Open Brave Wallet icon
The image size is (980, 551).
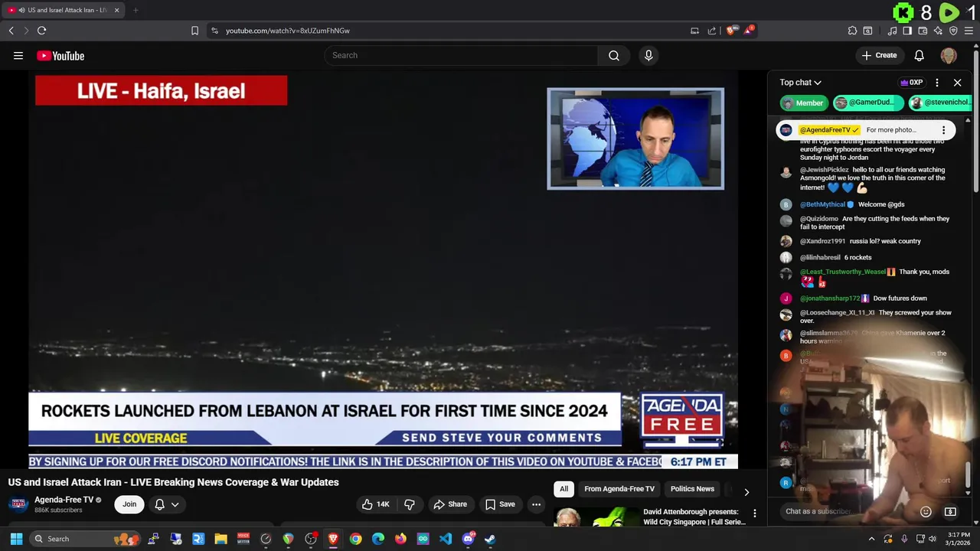(x=923, y=31)
